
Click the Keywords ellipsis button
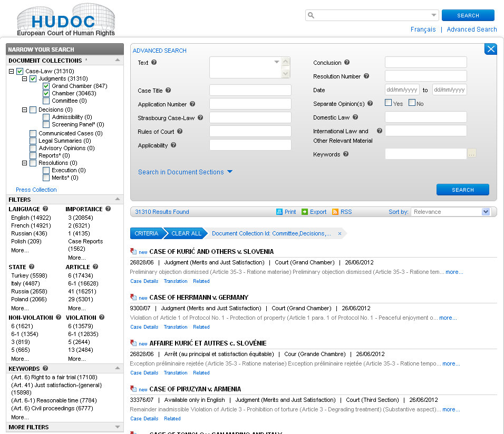click(x=472, y=153)
